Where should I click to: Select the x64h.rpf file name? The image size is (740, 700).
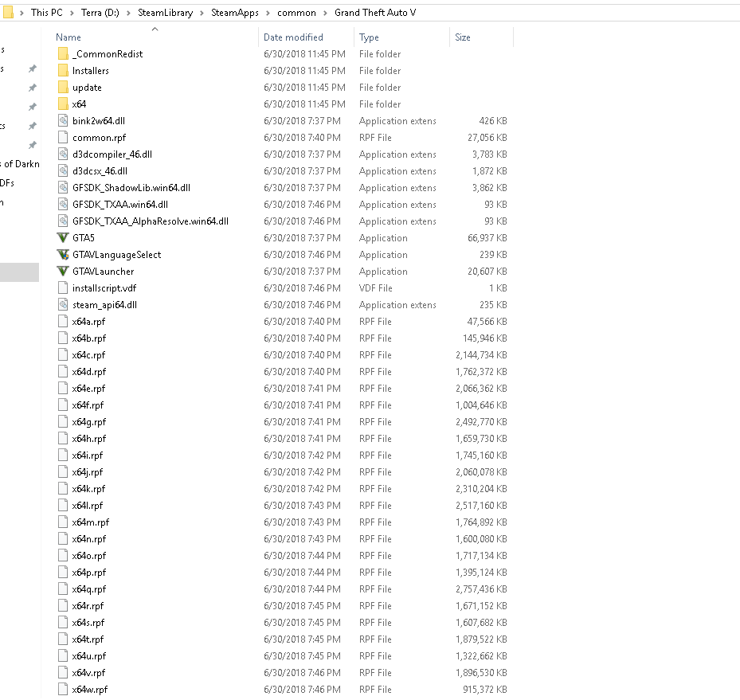pyautogui.click(x=88, y=439)
